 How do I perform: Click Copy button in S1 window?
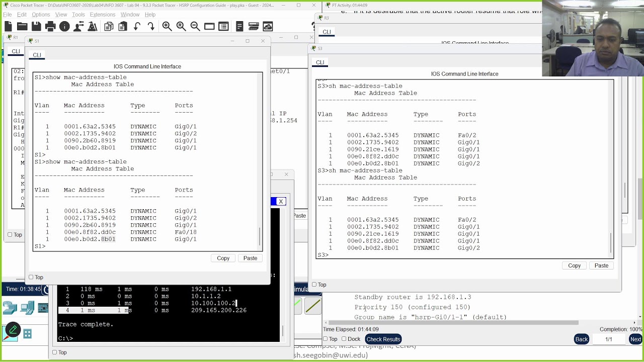click(223, 258)
